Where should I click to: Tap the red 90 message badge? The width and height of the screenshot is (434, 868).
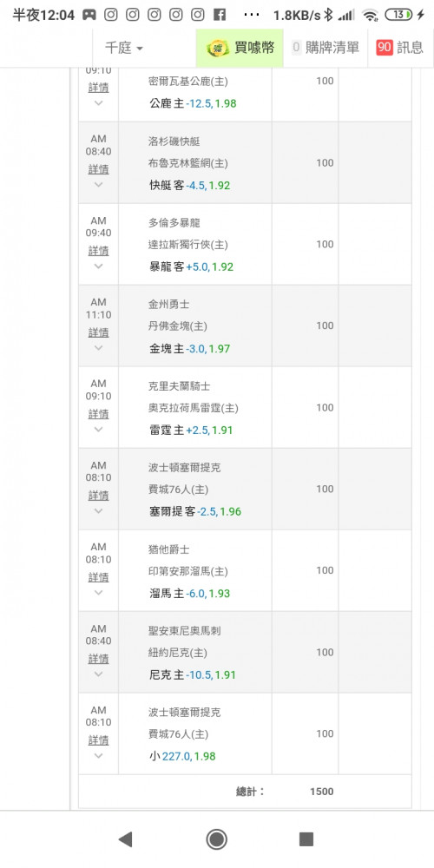click(x=385, y=48)
